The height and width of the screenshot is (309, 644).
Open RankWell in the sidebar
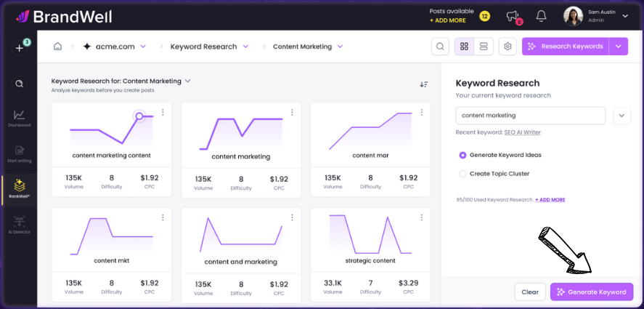coord(20,189)
